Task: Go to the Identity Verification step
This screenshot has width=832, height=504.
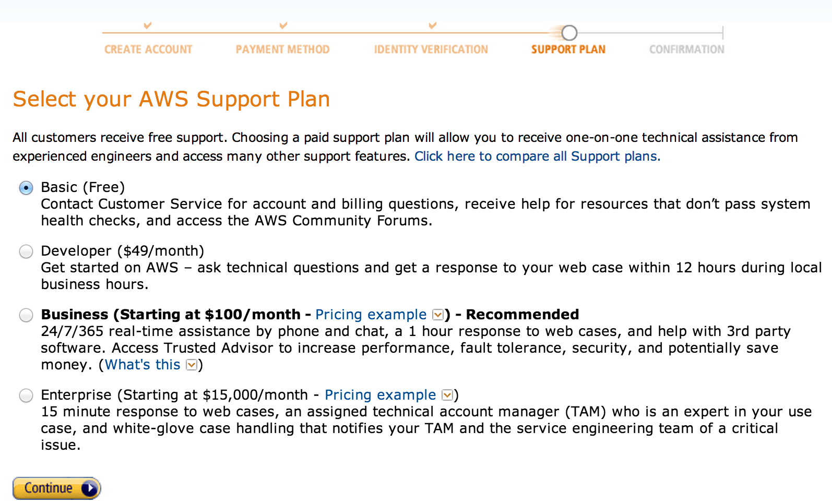Action: click(x=431, y=50)
